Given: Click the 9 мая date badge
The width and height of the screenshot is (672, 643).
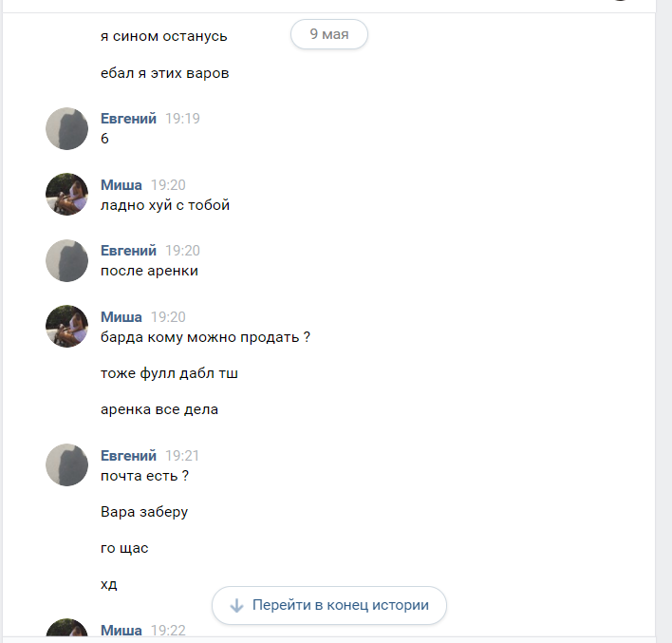Looking at the screenshot, I should coord(329,34).
